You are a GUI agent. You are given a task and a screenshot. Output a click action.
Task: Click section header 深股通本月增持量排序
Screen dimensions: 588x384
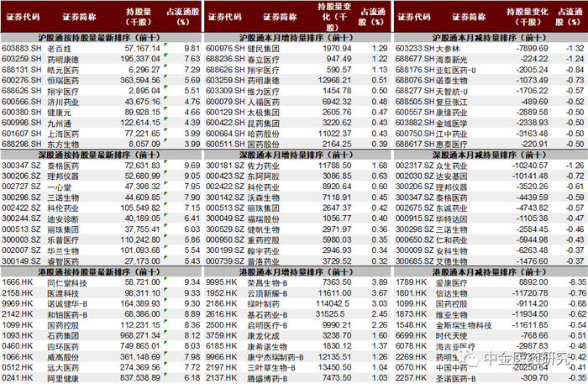pos(297,155)
